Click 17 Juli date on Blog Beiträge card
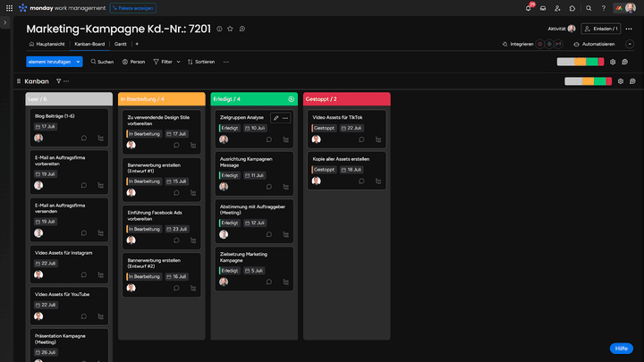The height and width of the screenshot is (362, 644). pos(46,126)
